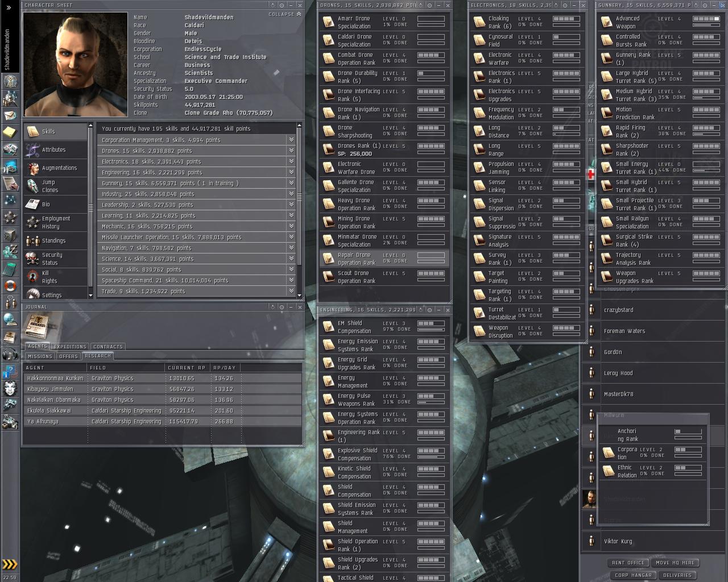Viewport: 728px width, 582px height.
Task: Open the Notepad sticky note icon
Action: pos(9,132)
